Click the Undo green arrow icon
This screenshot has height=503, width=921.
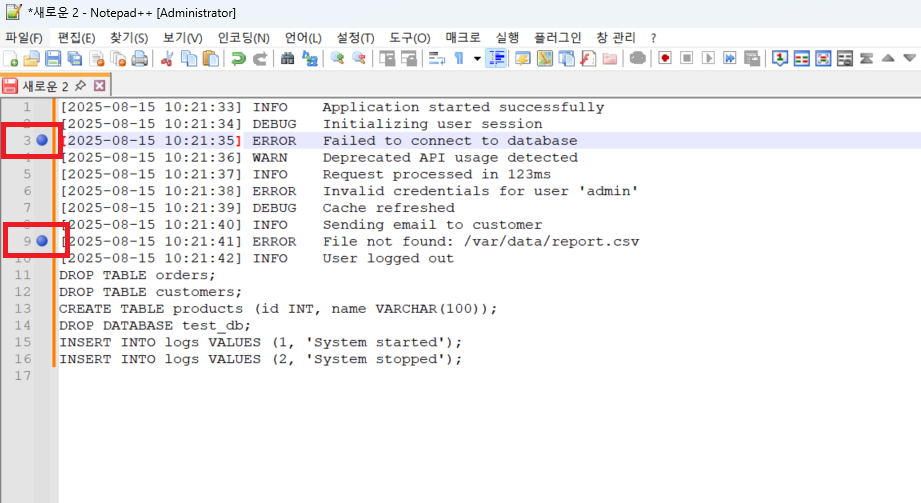(x=238, y=59)
